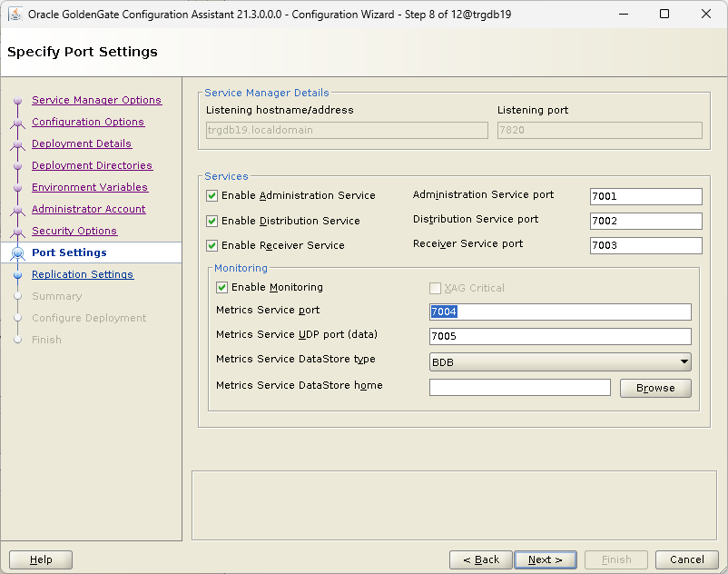Click the 'Specify Port Settings' heading

83,52
